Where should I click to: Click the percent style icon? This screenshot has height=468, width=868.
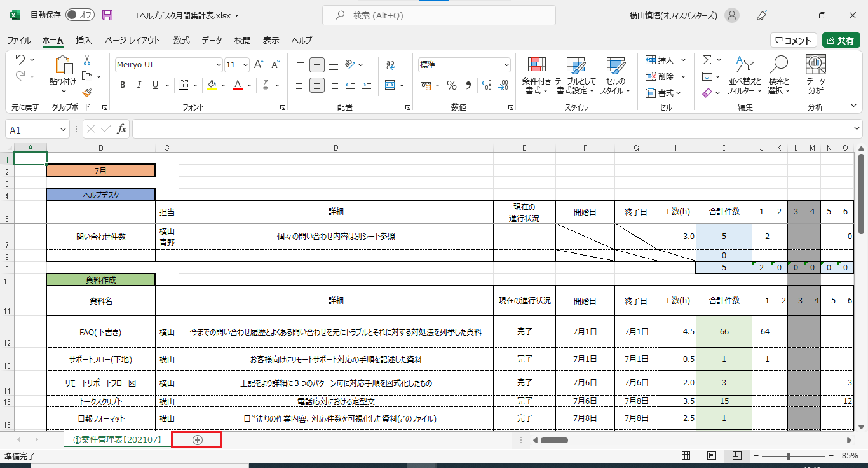(452, 85)
